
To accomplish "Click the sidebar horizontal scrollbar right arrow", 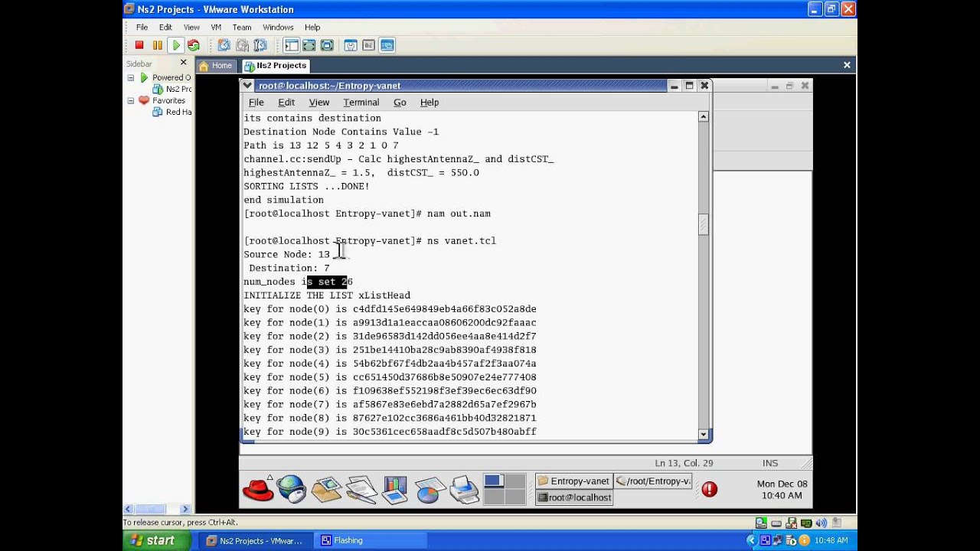I will 185,509.
